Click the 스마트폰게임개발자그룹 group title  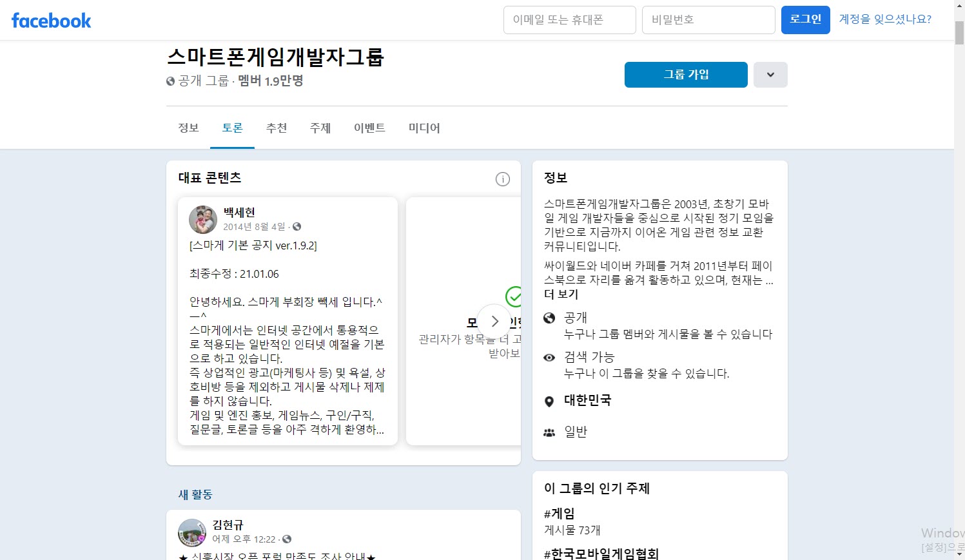pyautogui.click(x=275, y=57)
